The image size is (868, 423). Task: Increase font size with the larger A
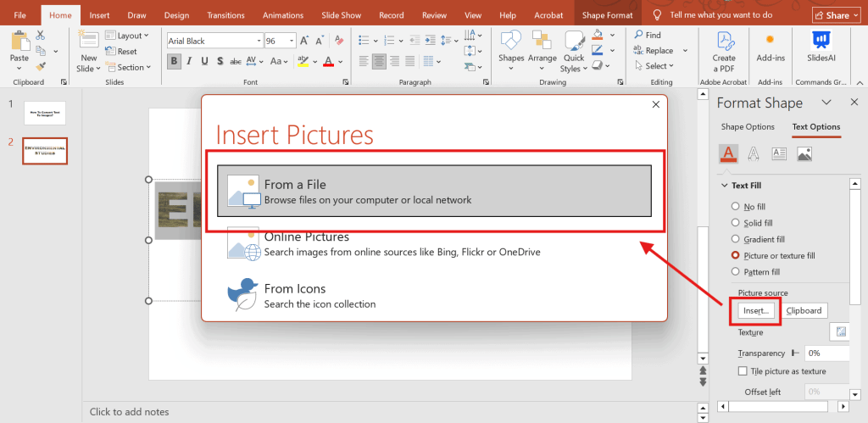304,41
